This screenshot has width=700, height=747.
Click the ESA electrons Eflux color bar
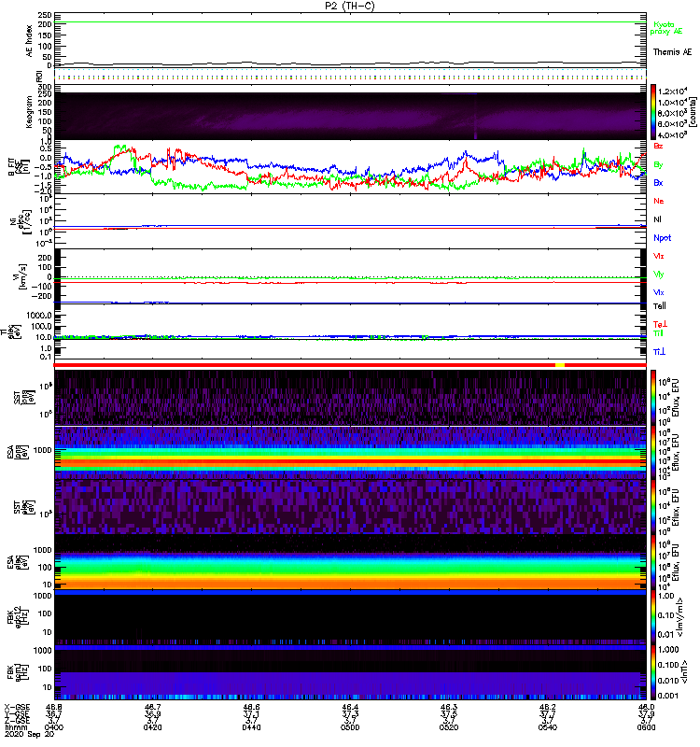click(653, 562)
